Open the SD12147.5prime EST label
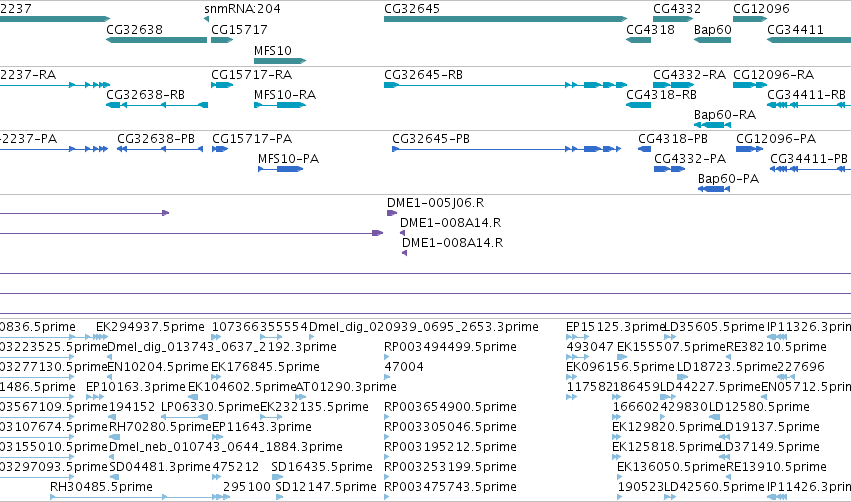The image size is (851, 502). point(326,487)
